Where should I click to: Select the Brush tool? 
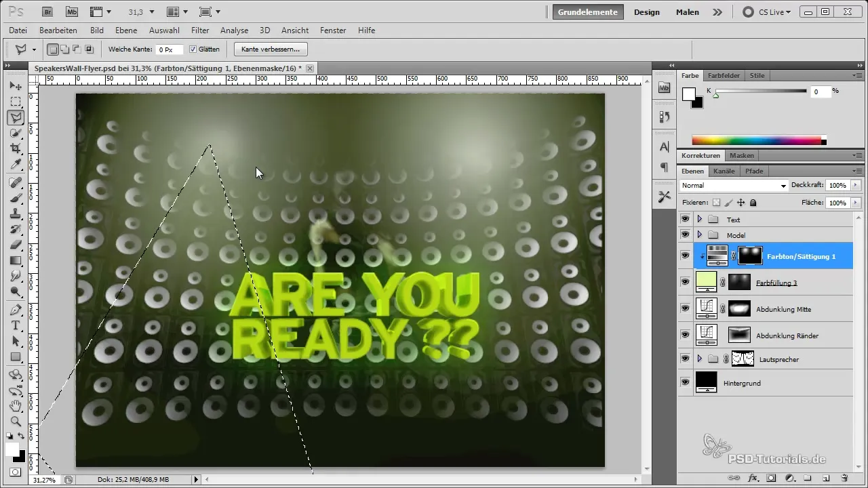point(16,198)
